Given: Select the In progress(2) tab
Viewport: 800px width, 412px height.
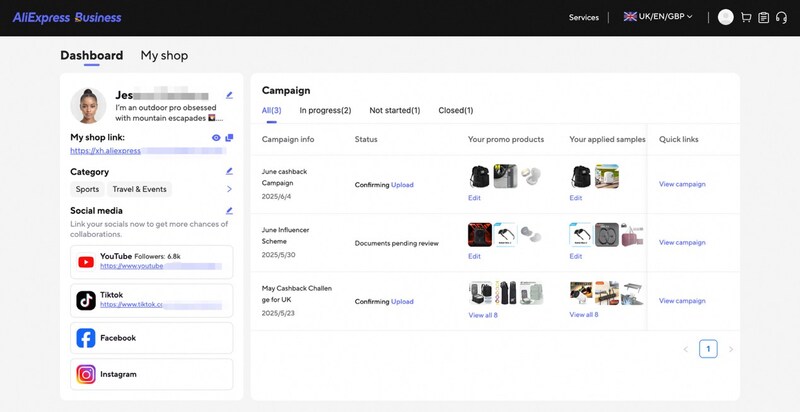Looking at the screenshot, I should click(x=325, y=110).
